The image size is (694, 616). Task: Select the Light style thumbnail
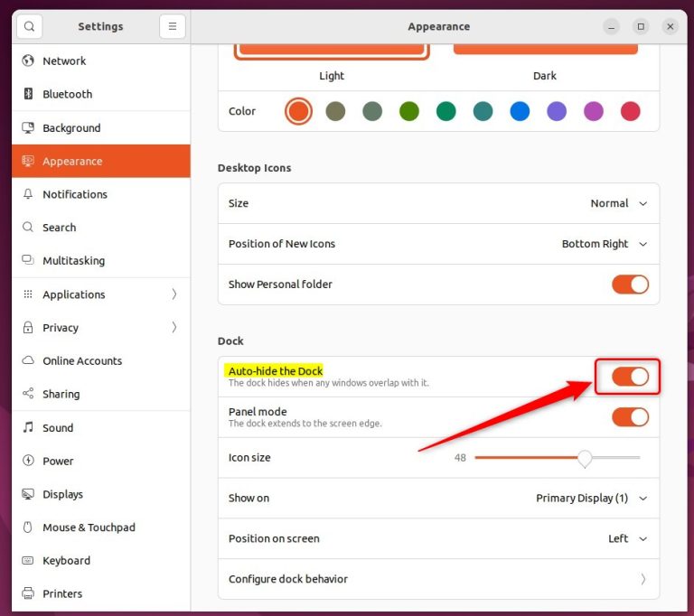(332, 51)
